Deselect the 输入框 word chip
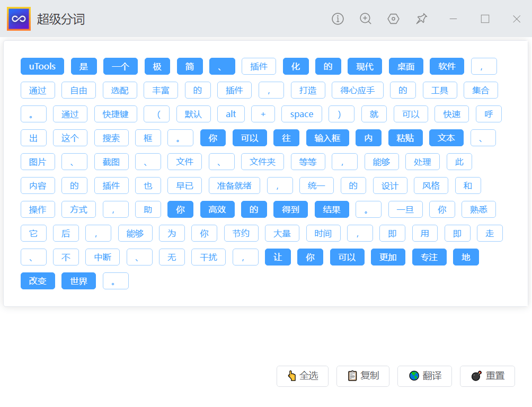This screenshot has width=532, height=407. [x=327, y=138]
